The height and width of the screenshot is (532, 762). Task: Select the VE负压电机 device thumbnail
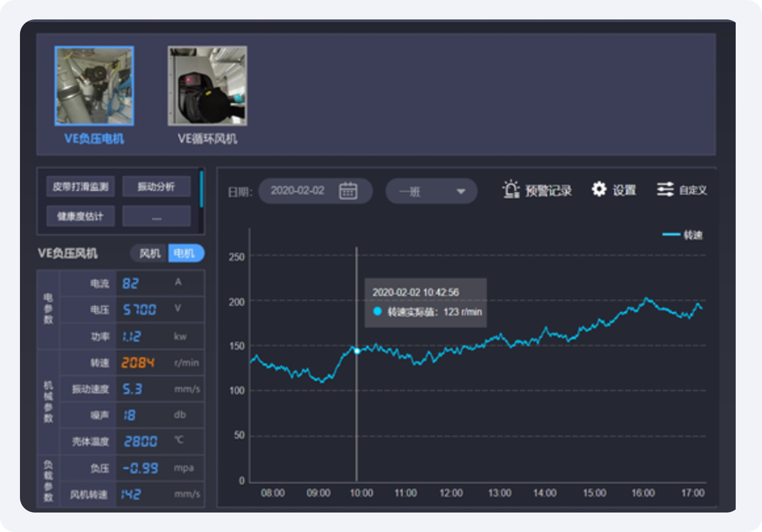click(94, 86)
